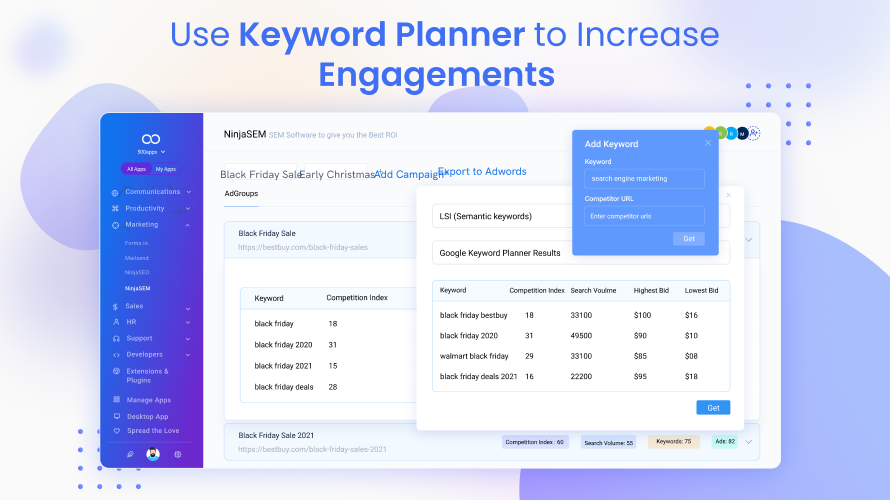Expand the Communications section chevron
This screenshot has height=500, width=890.
click(188, 192)
